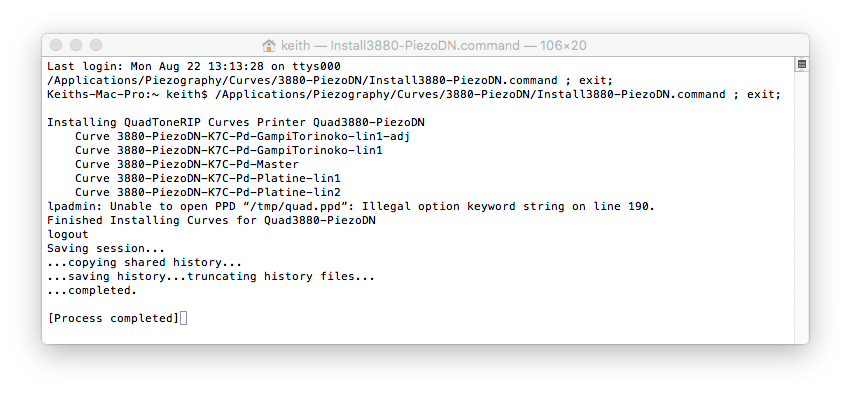The image size is (851, 394).
Task: Click the '[Process completed]' text
Action: pos(113,319)
